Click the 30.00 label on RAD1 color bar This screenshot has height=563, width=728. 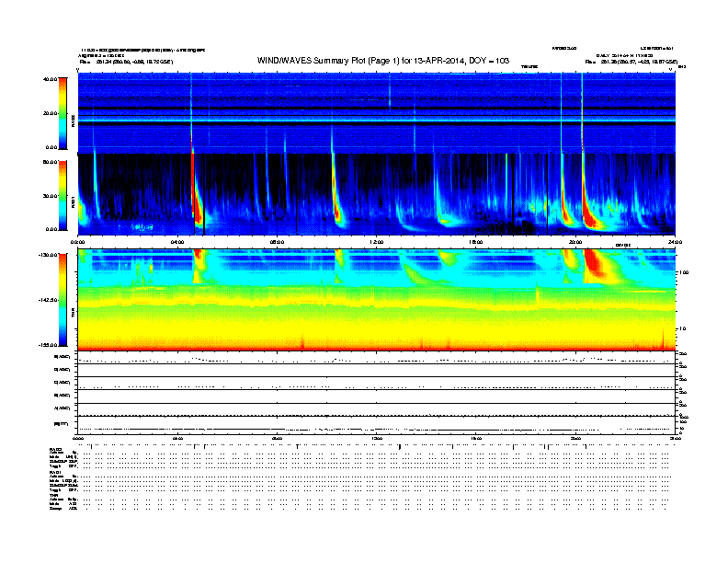click(50, 196)
